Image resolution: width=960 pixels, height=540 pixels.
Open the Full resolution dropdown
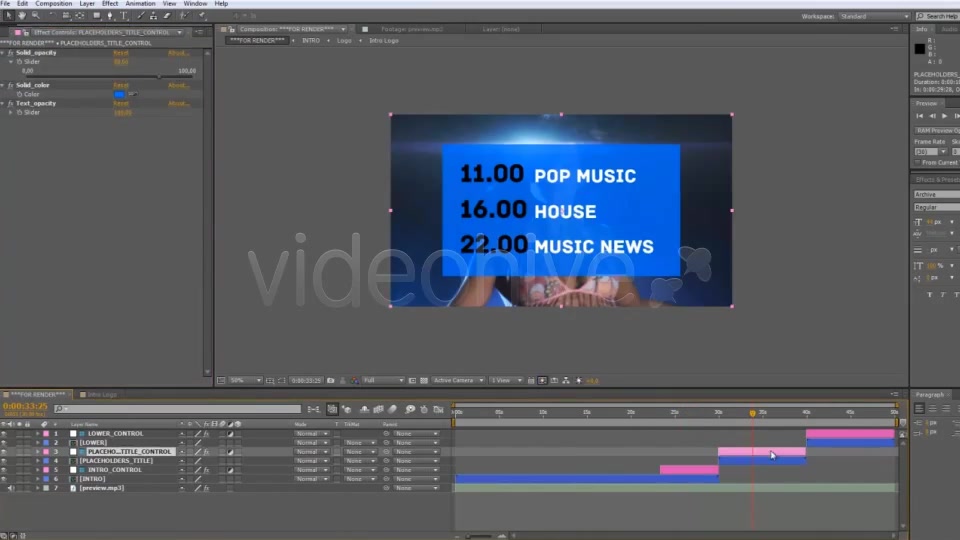[383, 380]
